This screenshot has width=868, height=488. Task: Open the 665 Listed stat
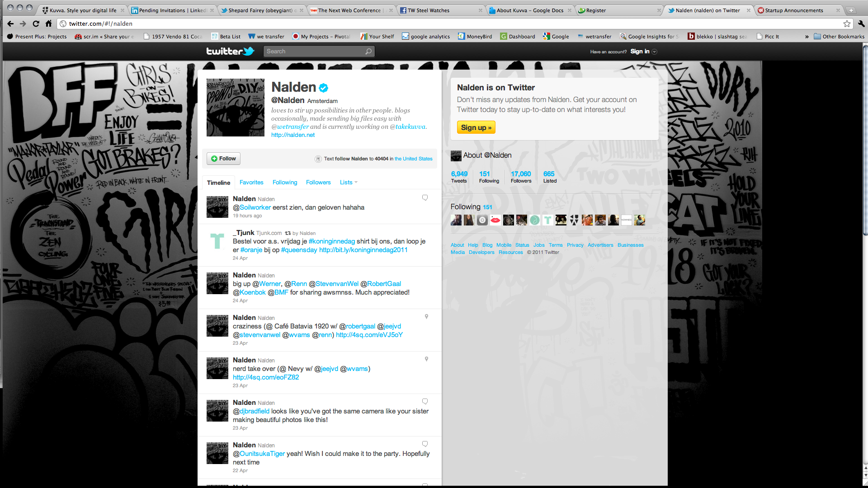coord(550,177)
